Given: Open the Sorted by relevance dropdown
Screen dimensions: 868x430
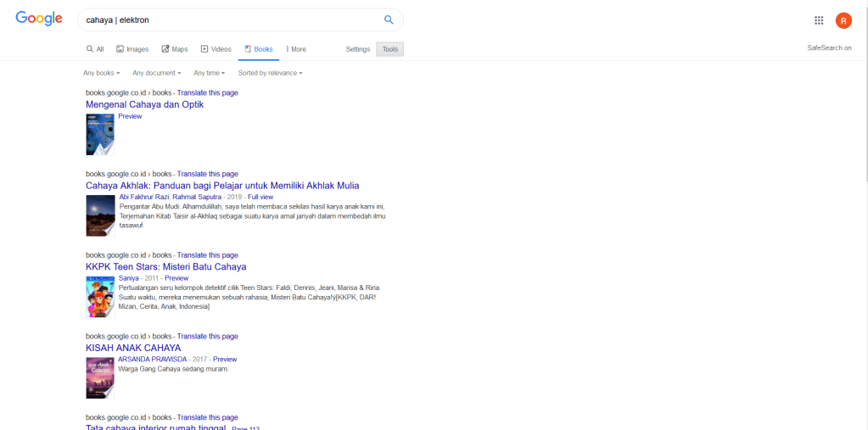Looking at the screenshot, I should click(270, 73).
